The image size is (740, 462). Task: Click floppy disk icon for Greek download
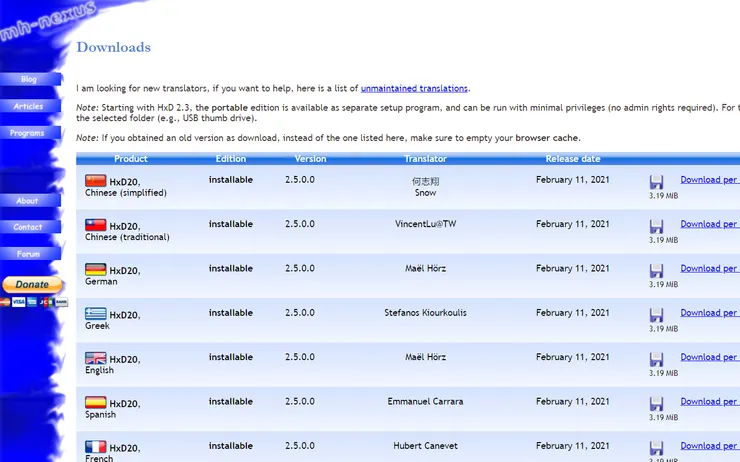[656, 315]
